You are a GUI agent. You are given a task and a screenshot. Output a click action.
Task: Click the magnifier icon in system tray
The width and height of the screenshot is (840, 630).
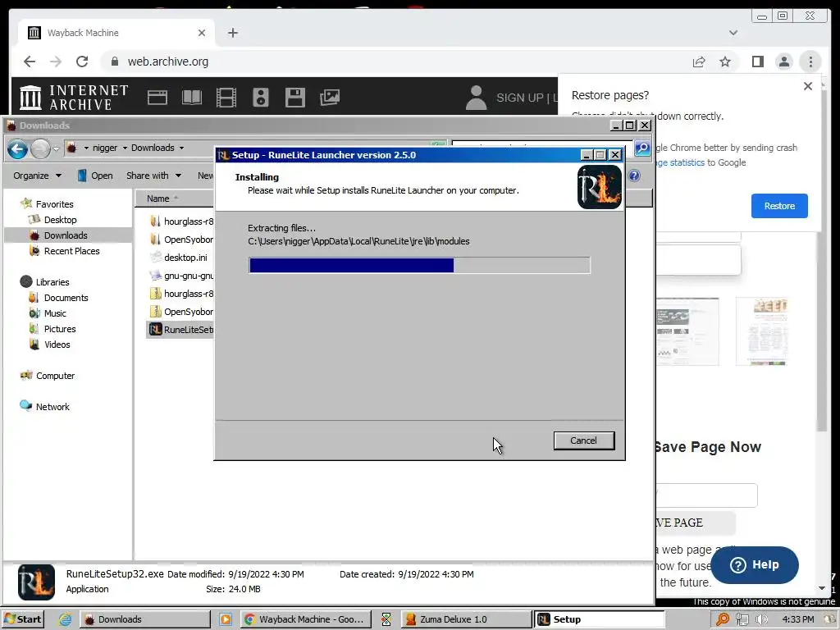click(x=723, y=619)
